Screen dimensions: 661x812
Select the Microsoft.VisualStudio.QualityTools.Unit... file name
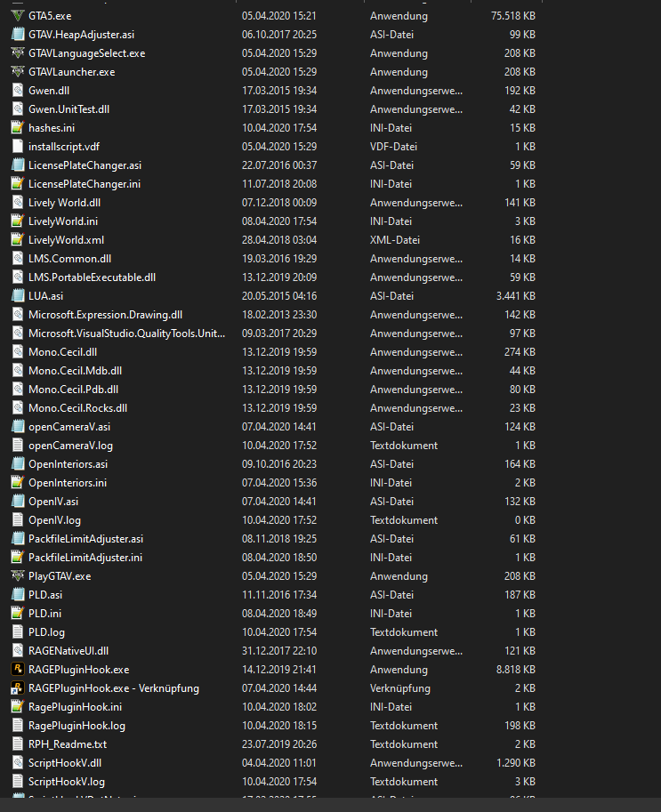click(127, 333)
